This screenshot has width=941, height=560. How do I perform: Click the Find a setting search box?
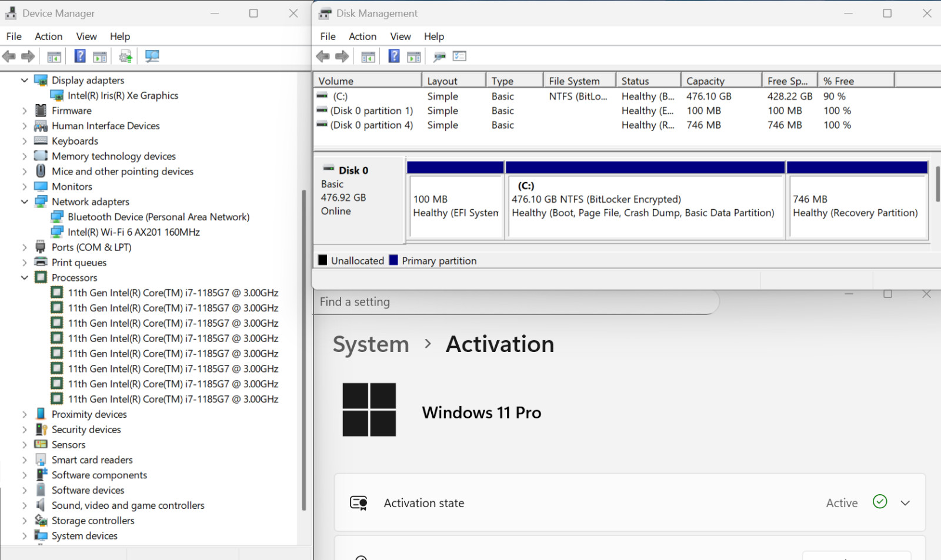(x=516, y=302)
